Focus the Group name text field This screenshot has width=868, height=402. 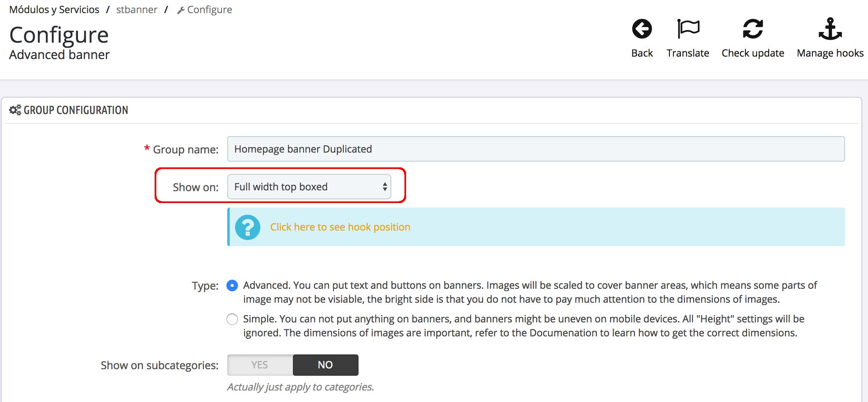pos(535,149)
